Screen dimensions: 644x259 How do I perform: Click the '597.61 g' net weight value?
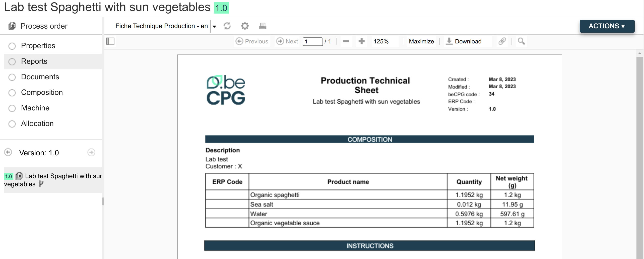click(512, 214)
